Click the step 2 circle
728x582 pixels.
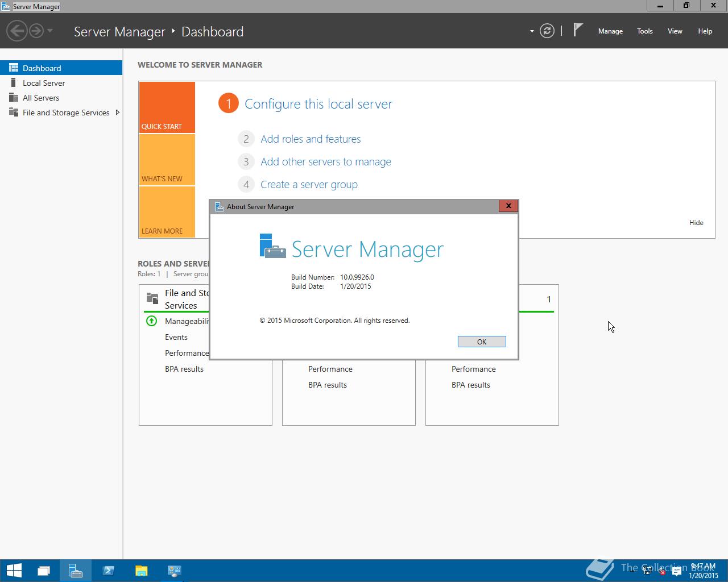coord(246,139)
